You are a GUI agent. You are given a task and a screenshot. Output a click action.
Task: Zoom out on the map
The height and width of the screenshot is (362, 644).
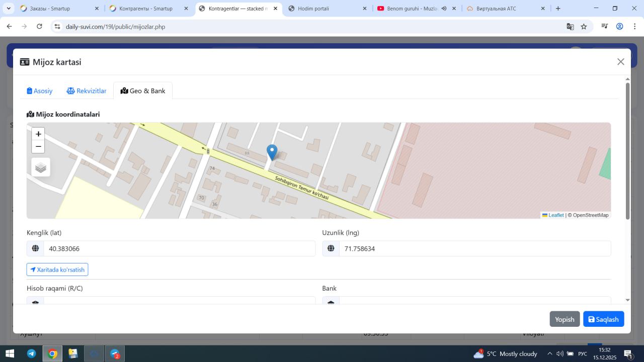(38, 146)
